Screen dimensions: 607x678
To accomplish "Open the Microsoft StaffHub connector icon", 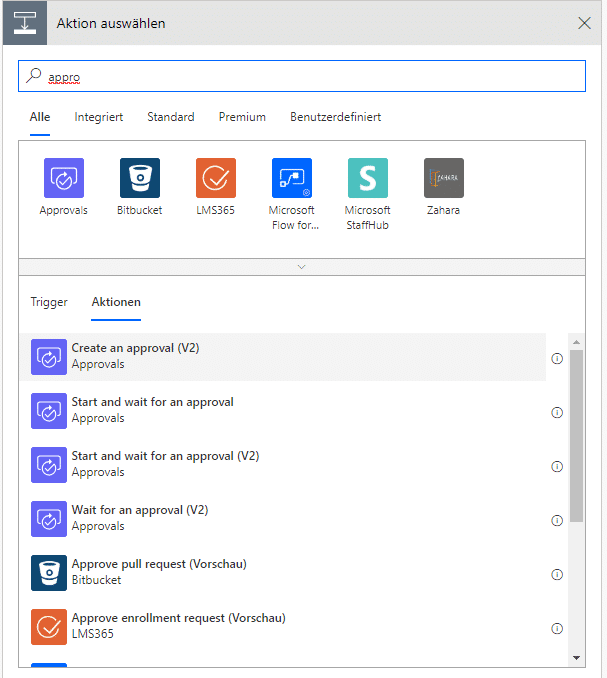I will tap(368, 178).
